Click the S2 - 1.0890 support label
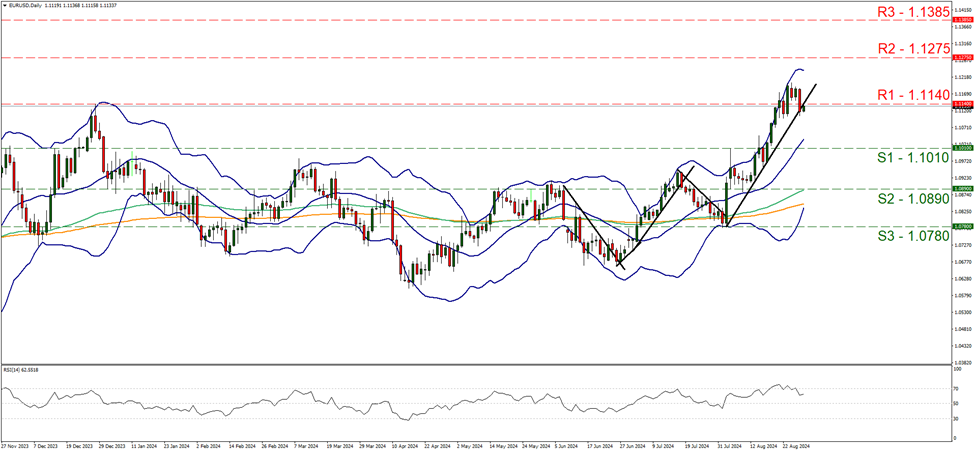The width and height of the screenshot is (975, 452). click(913, 198)
